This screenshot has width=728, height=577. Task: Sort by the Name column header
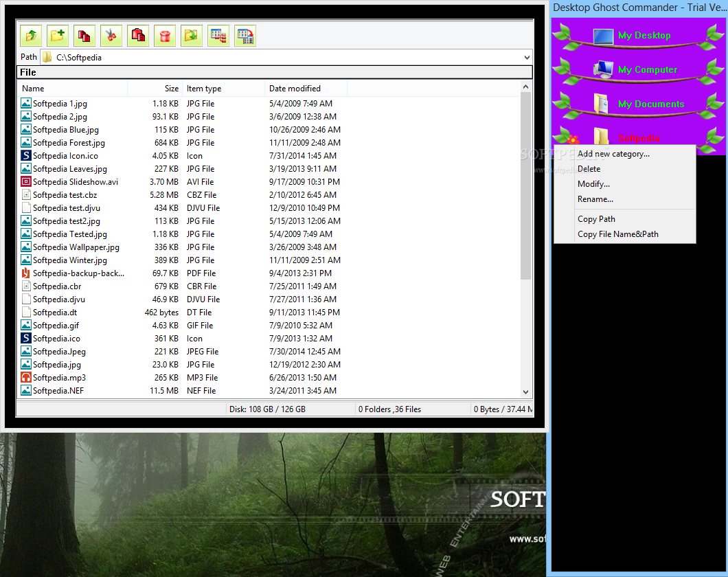click(73, 88)
